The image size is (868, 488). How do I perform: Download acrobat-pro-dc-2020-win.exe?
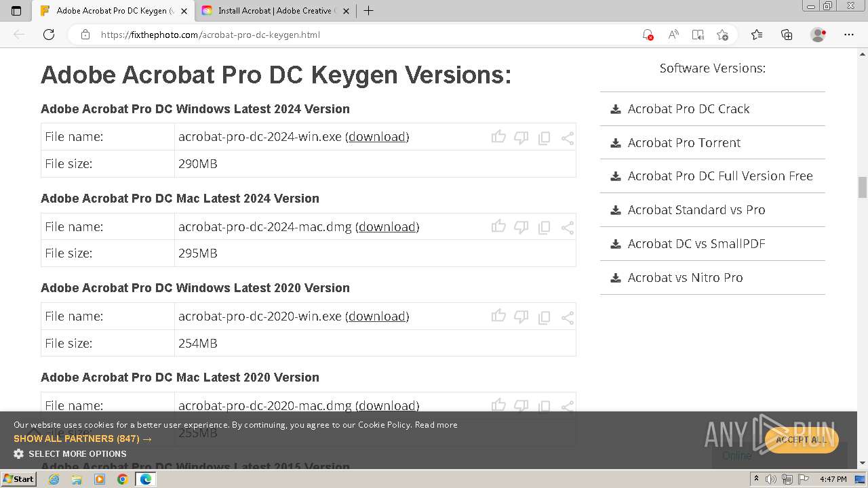377,316
